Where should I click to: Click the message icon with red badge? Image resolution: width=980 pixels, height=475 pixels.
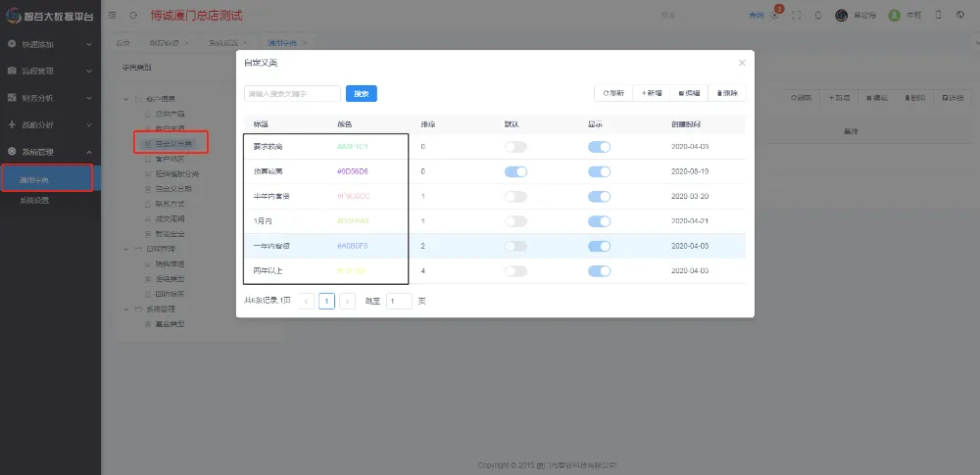775,15
